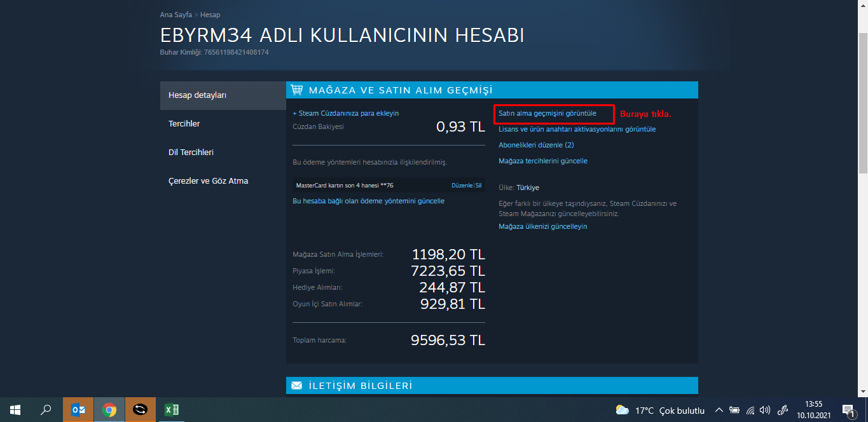
Task: Click Bu hesaba bağlı olan ödeme yöntemini güncelle
Action: click(368, 201)
